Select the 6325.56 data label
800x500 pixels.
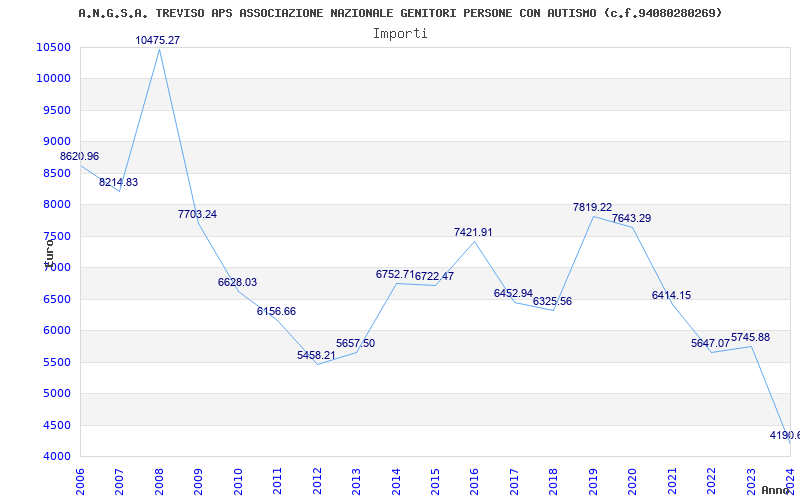553,302
